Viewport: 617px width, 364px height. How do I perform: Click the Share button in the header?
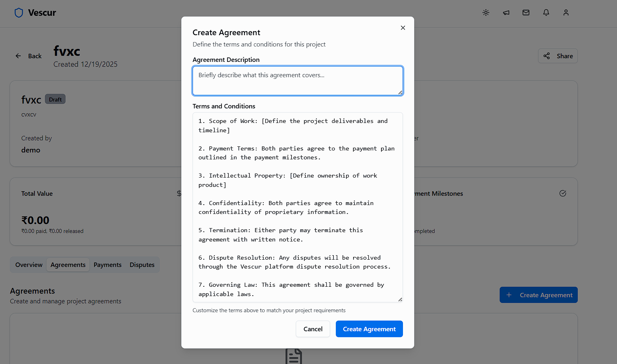coord(558,56)
